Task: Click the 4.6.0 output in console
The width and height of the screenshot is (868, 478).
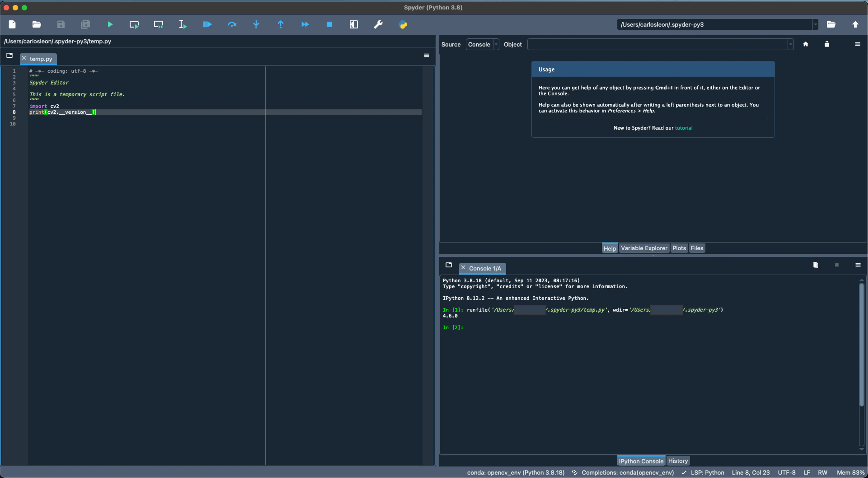Action: pos(450,316)
